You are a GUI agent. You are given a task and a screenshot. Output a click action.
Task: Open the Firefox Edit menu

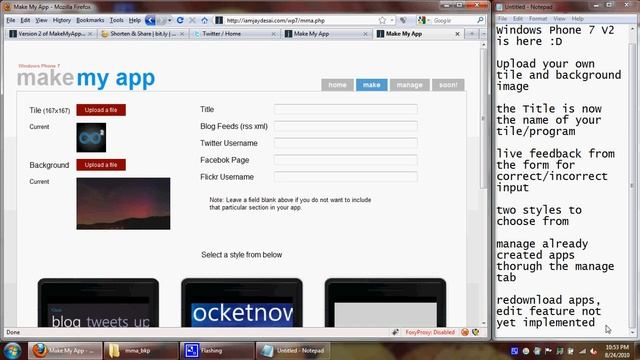(x=25, y=20)
